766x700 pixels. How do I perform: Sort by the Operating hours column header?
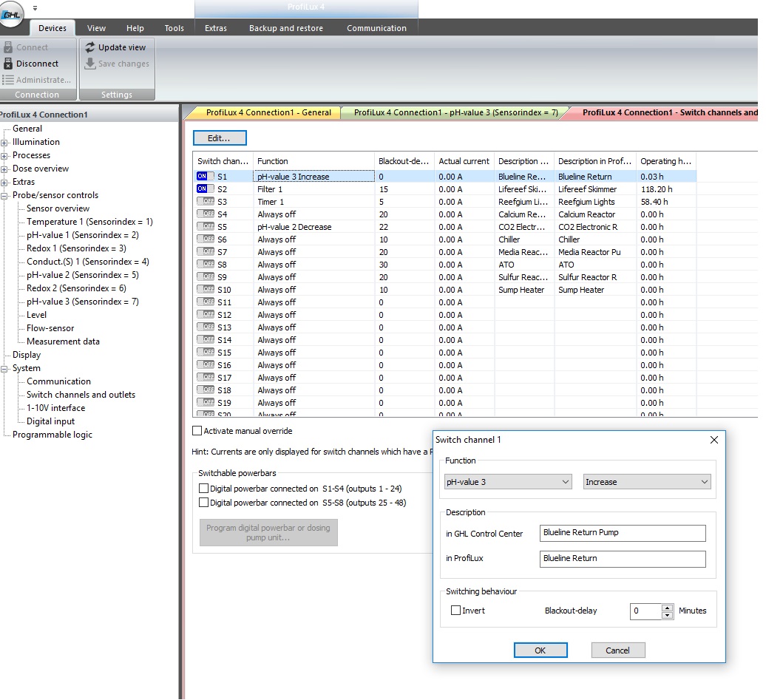coord(666,161)
